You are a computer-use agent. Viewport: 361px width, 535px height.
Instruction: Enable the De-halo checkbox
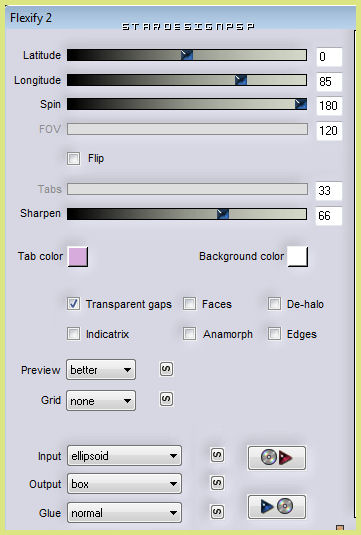(x=274, y=304)
